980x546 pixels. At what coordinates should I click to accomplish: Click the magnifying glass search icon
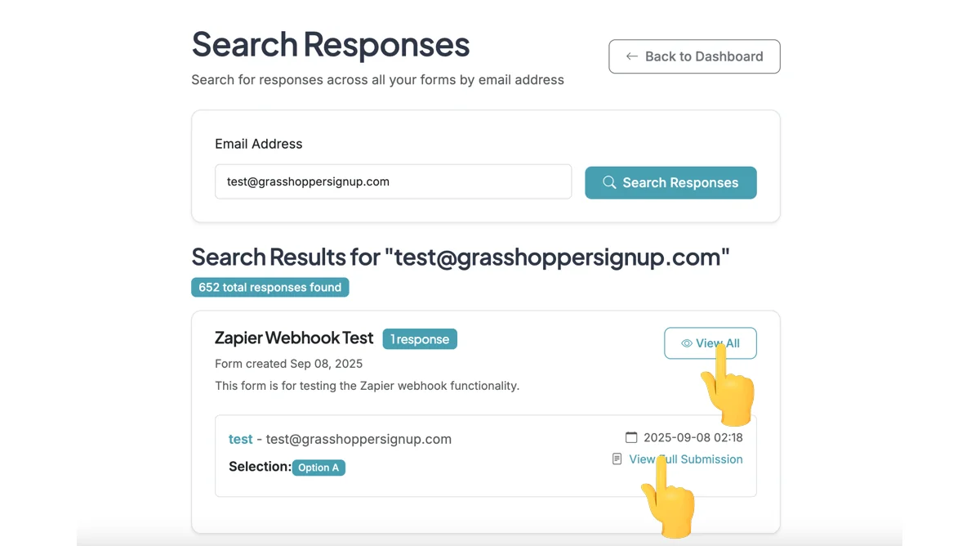coord(609,182)
